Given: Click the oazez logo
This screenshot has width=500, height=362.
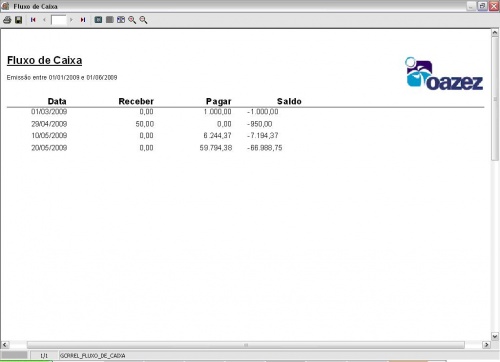Looking at the screenshot, I should coord(444,74).
